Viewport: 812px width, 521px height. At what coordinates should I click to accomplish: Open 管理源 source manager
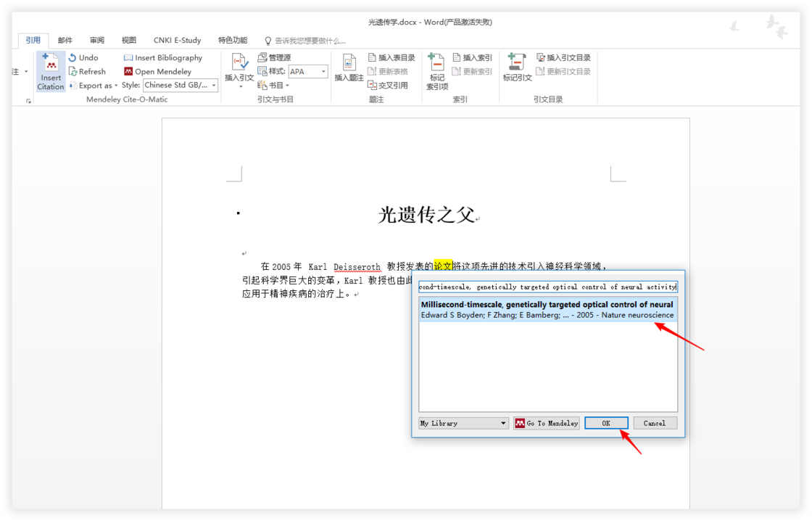tap(274, 57)
